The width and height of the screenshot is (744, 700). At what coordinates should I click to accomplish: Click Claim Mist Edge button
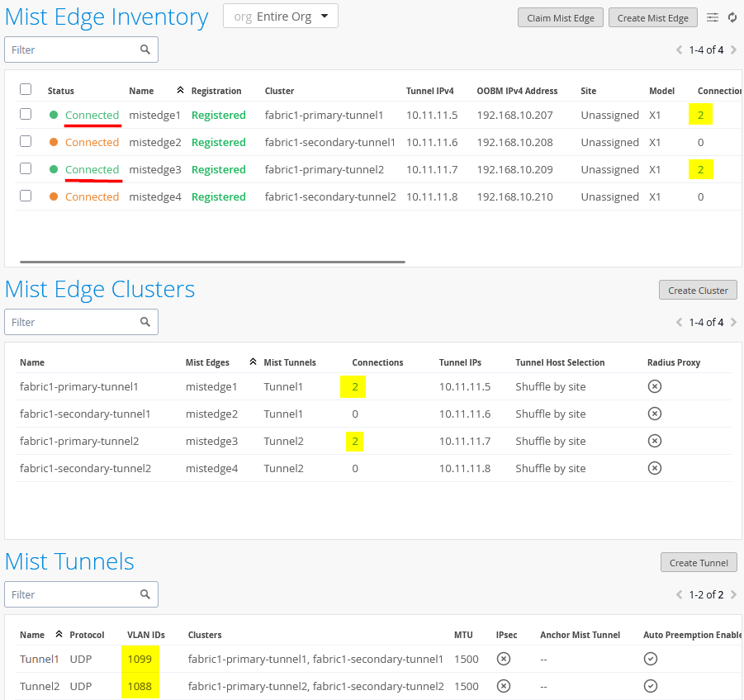tap(561, 18)
